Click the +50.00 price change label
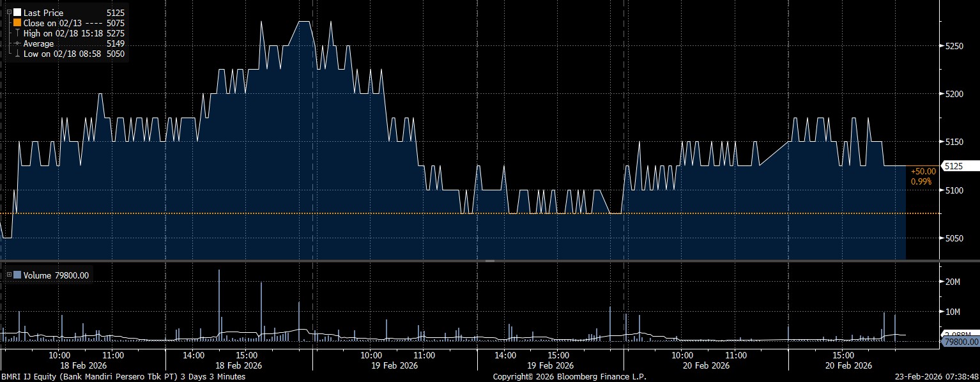This screenshot has height=382, width=980. 924,171
